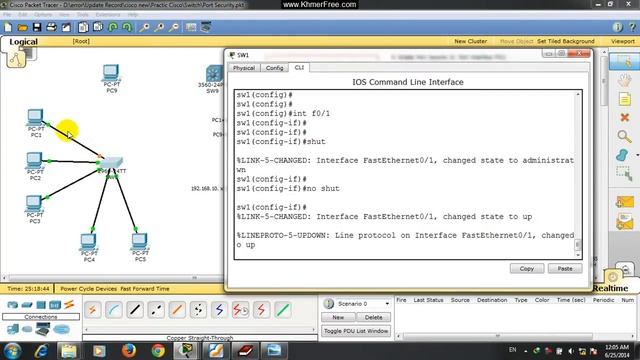
Task: Select the Place Note tool
Action: pyautogui.click(x=624, y=99)
